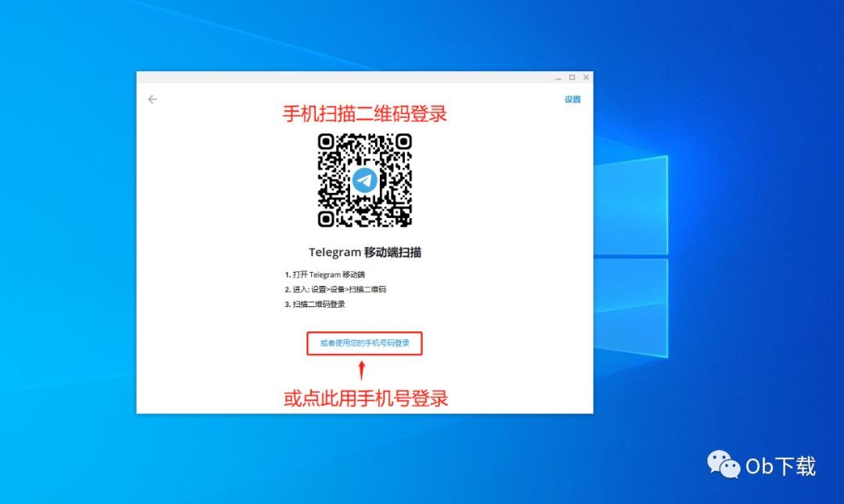Maximize the Telegram window
This screenshot has width=844, height=504.
click(572, 77)
